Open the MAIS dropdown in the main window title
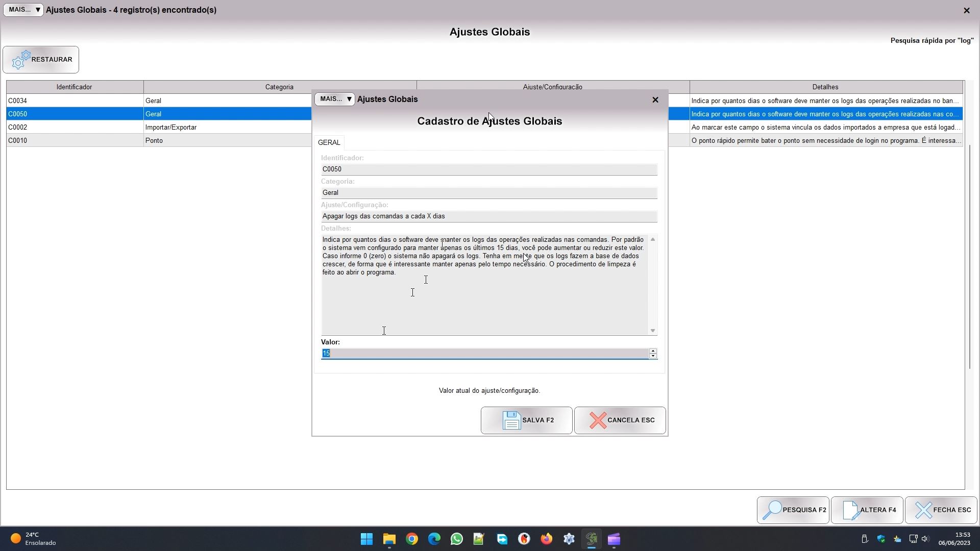 tap(23, 10)
